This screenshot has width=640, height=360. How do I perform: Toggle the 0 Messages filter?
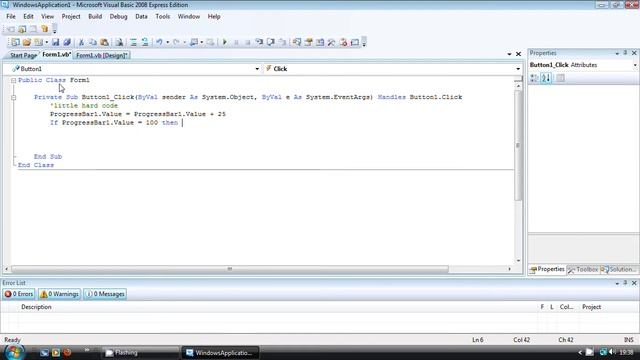click(105, 294)
